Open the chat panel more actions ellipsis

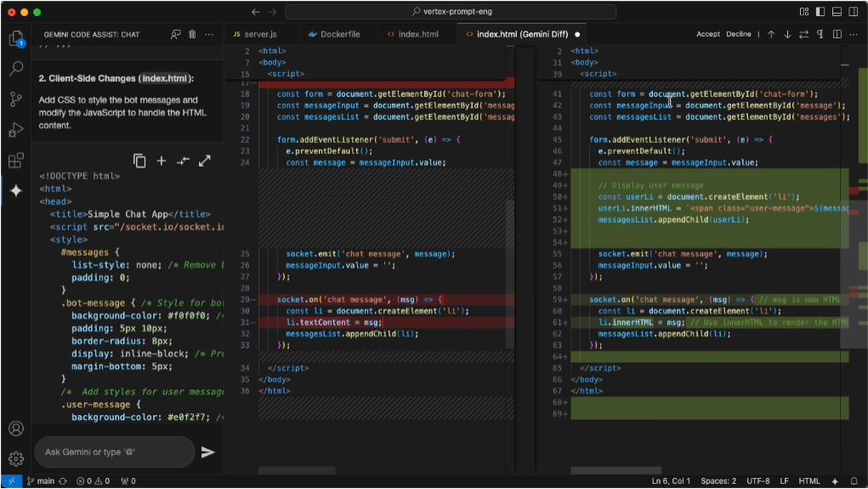click(209, 35)
